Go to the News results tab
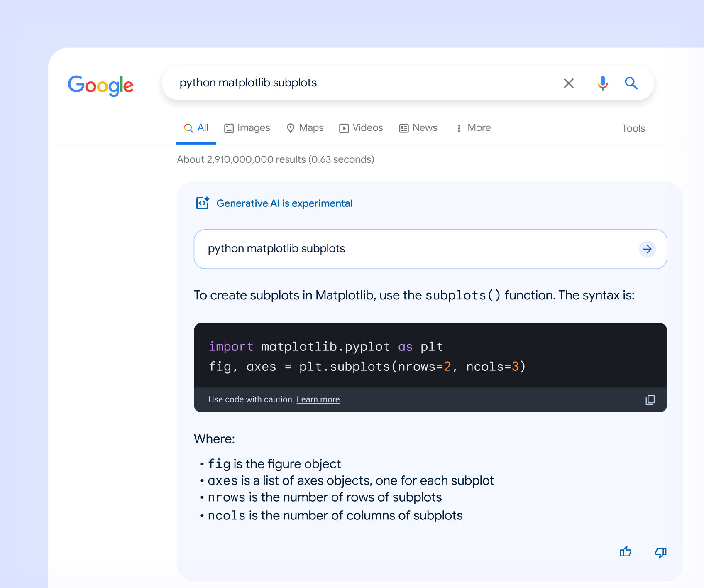 coord(418,128)
